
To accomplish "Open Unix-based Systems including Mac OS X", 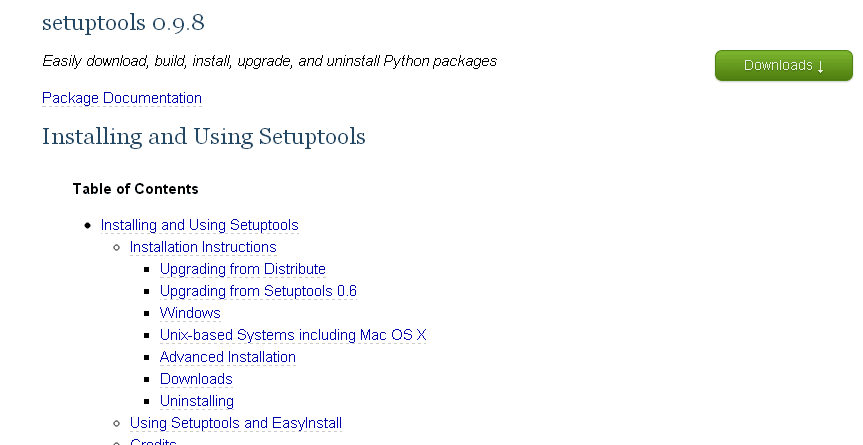I will pos(293,335).
